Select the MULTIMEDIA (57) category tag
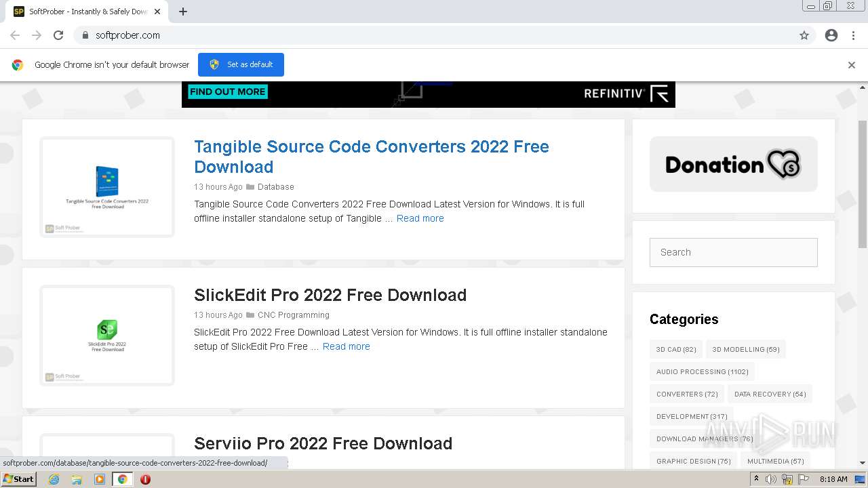The image size is (868, 488). coord(776,461)
